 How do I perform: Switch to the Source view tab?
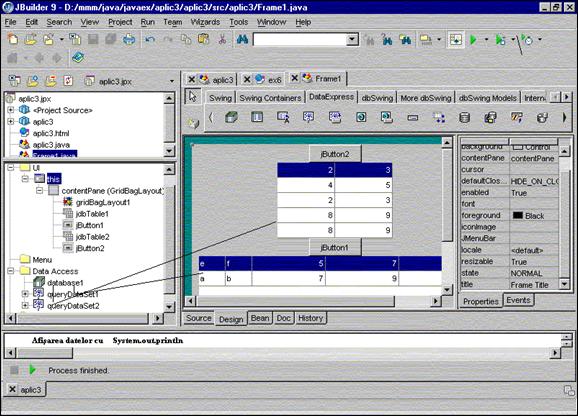pos(198,318)
